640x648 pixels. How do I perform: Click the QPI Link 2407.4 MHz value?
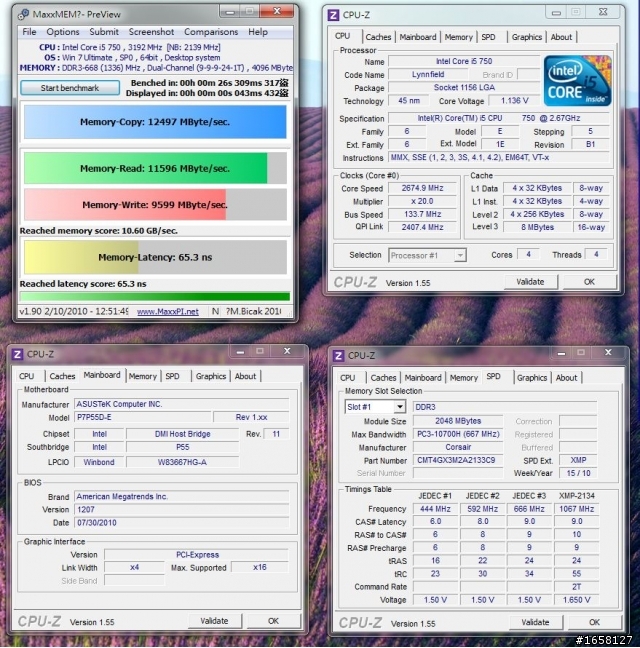point(422,227)
